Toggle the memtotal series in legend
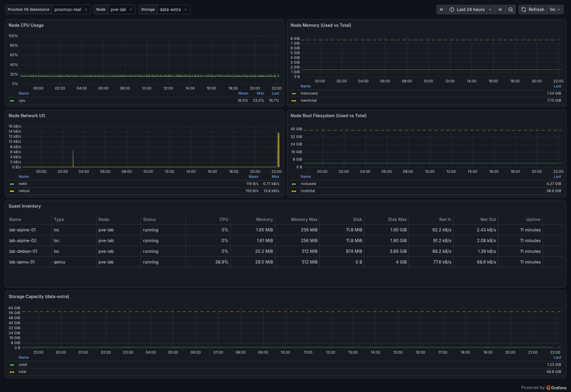The height and width of the screenshot is (392, 571). tap(308, 101)
